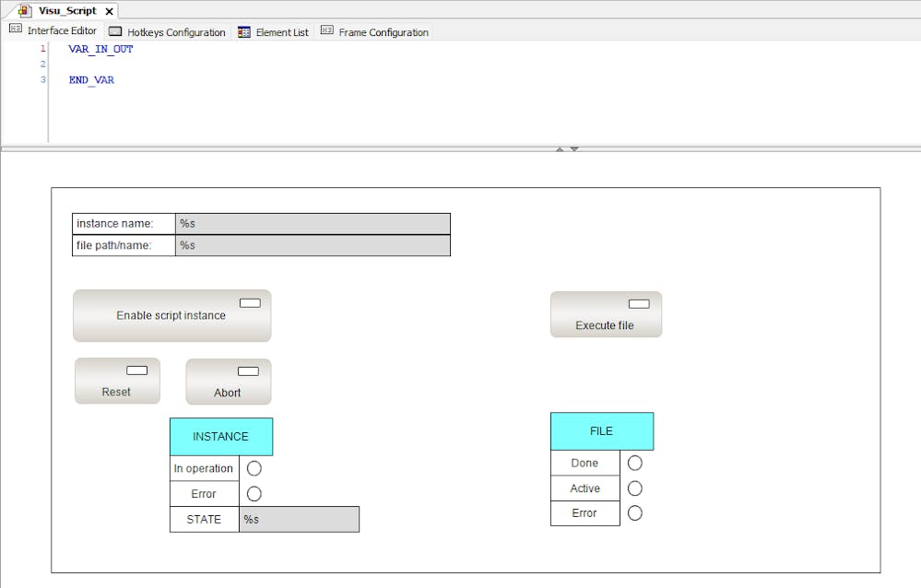The width and height of the screenshot is (921, 588).
Task: Click the Abort button
Action: point(229,382)
